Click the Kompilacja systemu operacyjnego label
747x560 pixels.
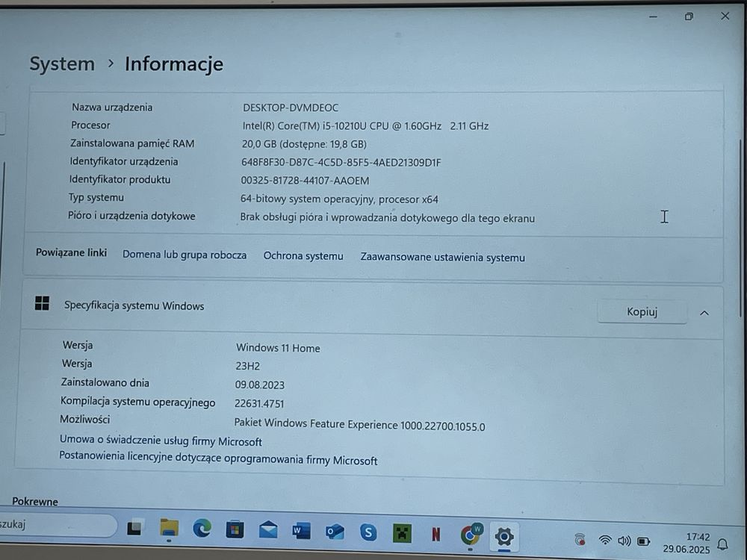137,402
